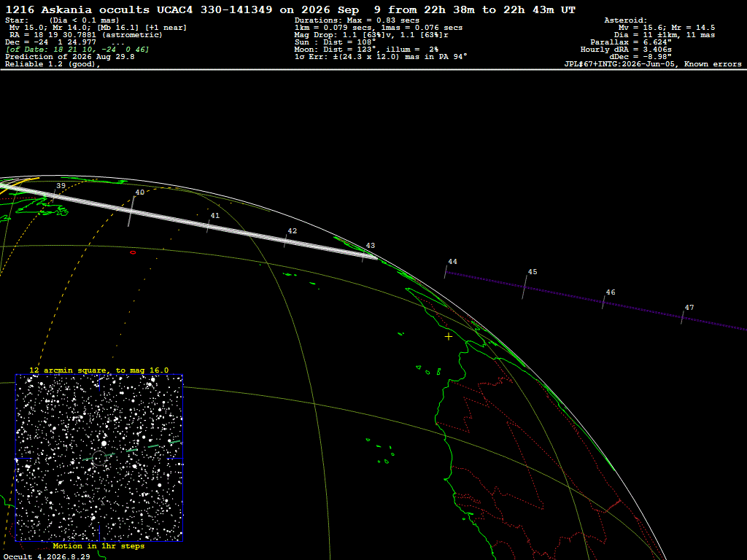747x560 pixels.
Task: Click the 'Motion in 1hr steps' label
Action: (98, 545)
